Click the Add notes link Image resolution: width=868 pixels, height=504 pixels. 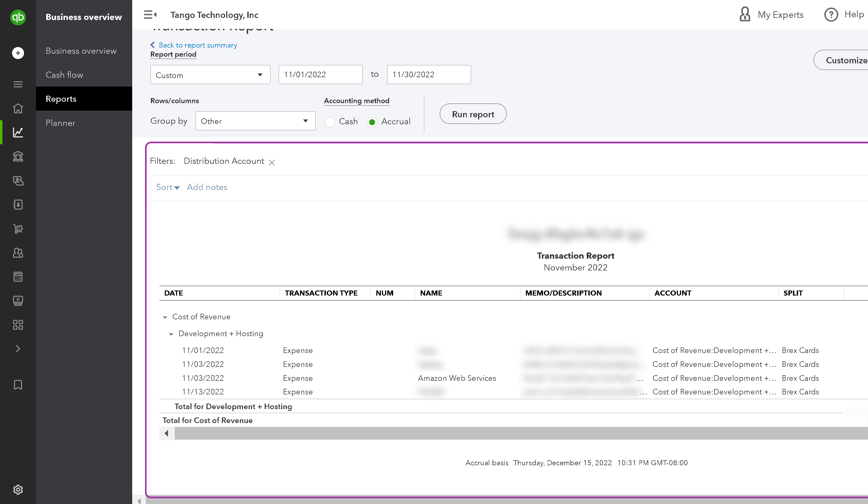207,187
